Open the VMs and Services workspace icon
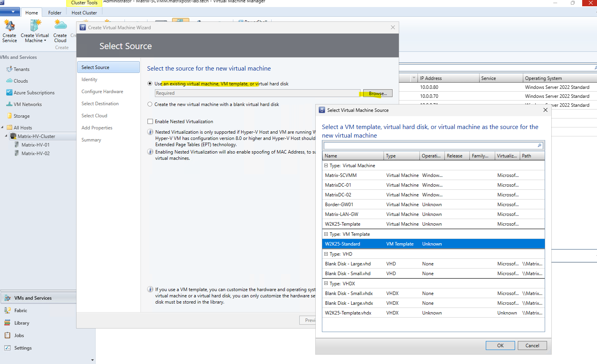This screenshot has width=597, height=364. coord(7,298)
